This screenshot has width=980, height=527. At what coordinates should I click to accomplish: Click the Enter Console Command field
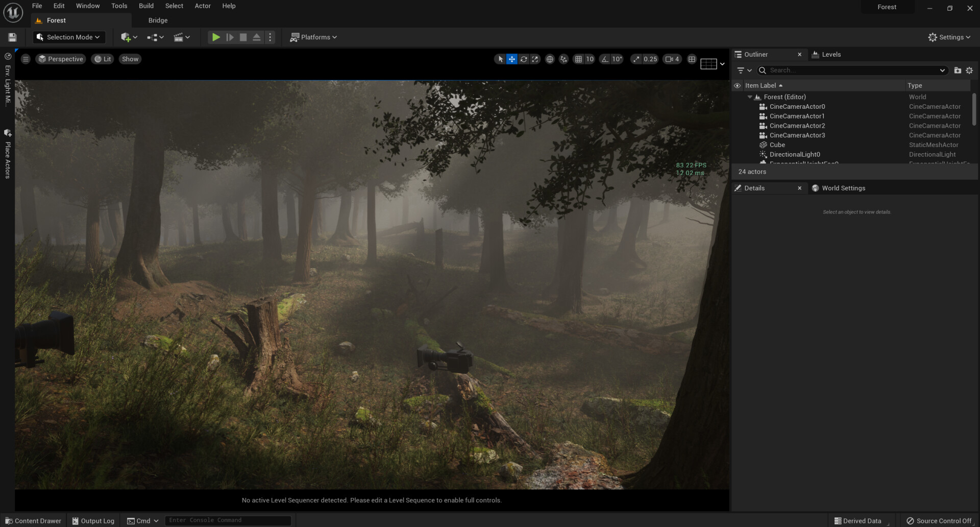tap(228, 520)
